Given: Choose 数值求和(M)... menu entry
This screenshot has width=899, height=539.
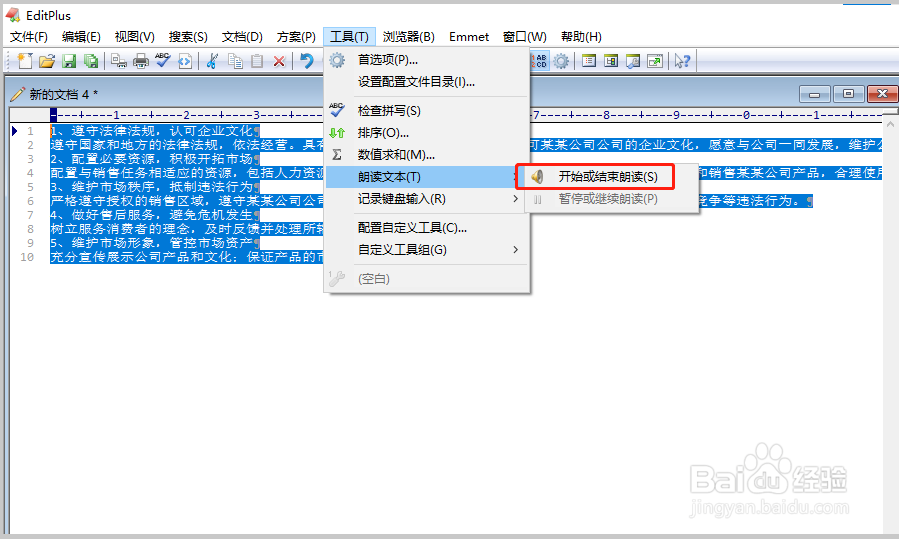Looking at the screenshot, I should (x=427, y=155).
